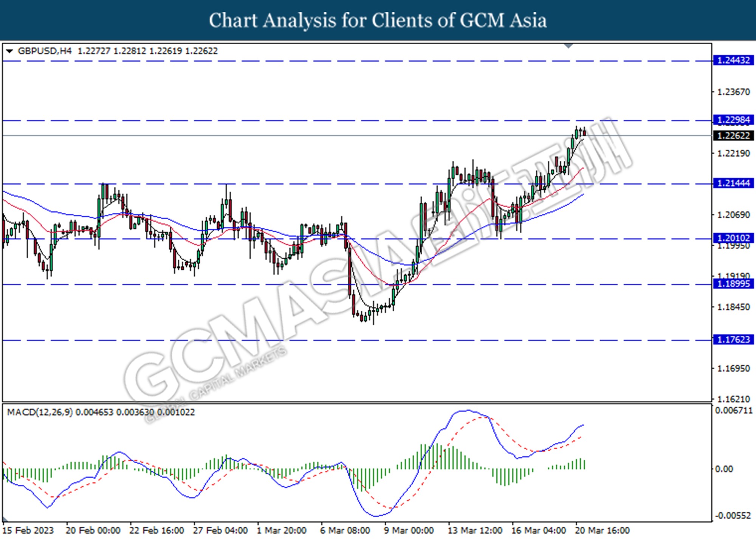756x540 pixels.
Task: Click the chart shift triangle marker
Action: (568, 46)
